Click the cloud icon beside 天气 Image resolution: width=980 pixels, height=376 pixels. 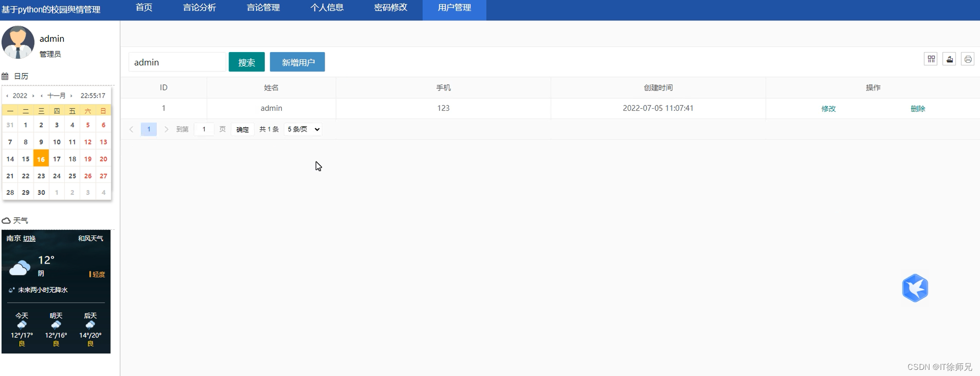click(x=6, y=221)
